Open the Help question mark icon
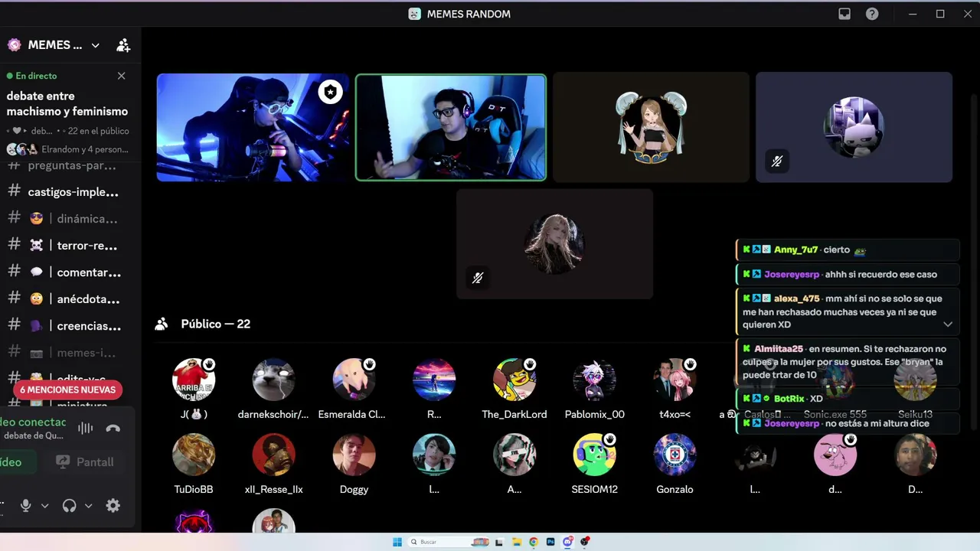The height and width of the screenshot is (551, 980). tap(872, 14)
